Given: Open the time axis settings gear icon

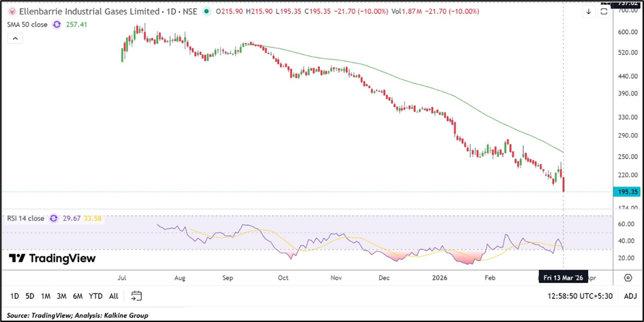Looking at the screenshot, I should [x=628, y=278].
